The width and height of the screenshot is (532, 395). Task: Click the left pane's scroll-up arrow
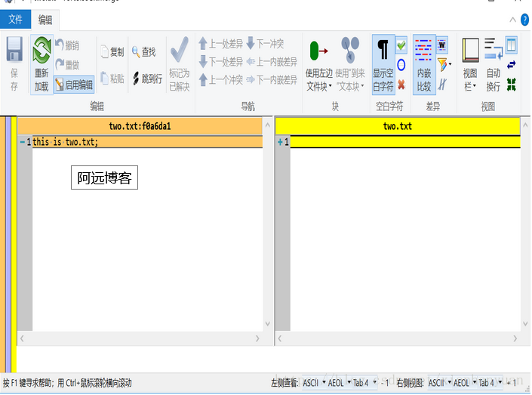tap(268, 125)
